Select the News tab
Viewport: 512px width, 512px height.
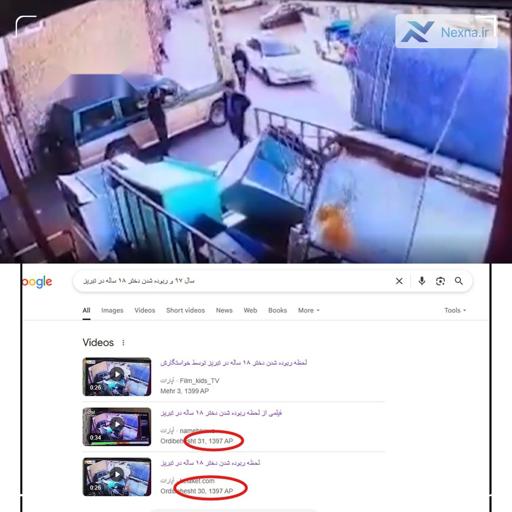(224, 310)
